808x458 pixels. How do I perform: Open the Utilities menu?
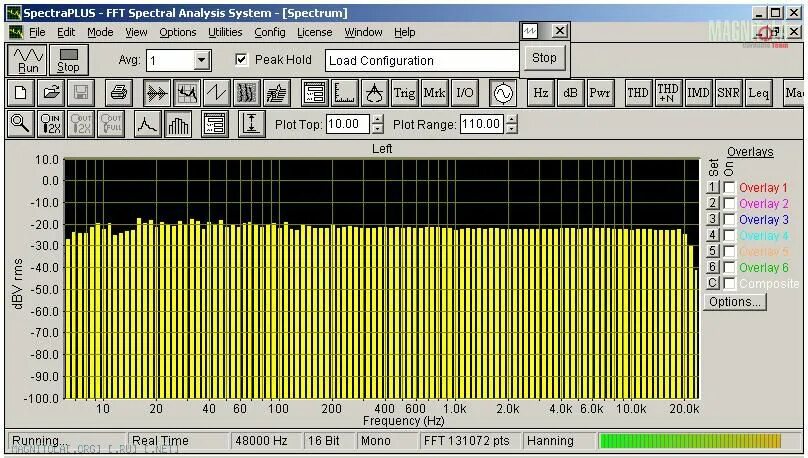point(225,32)
